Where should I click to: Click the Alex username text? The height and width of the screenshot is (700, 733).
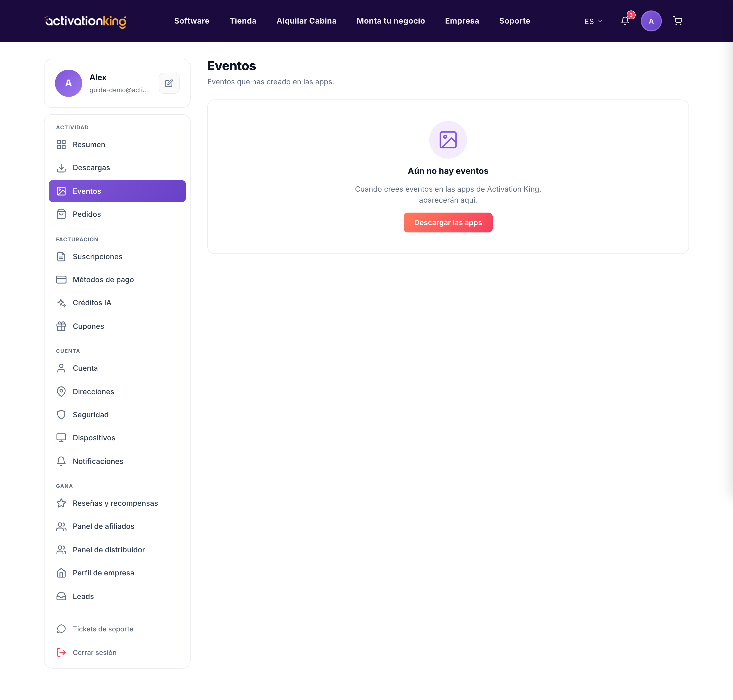point(98,77)
